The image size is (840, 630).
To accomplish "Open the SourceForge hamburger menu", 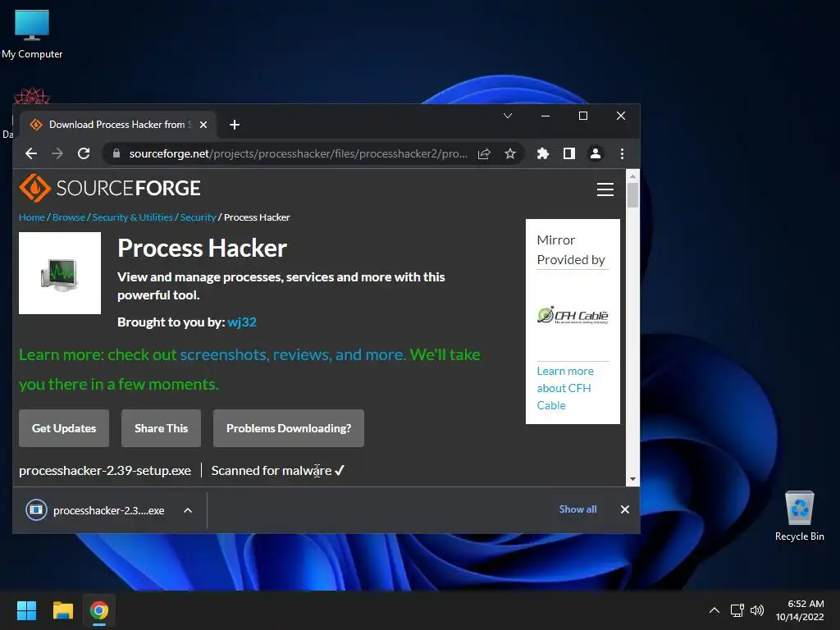I will tap(605, 189).
